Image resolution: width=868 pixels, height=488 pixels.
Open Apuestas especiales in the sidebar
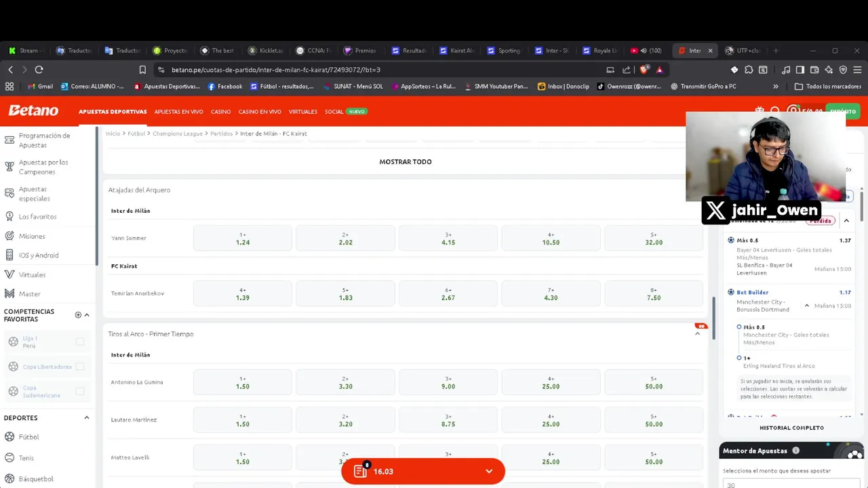click(x=35, y=194)
